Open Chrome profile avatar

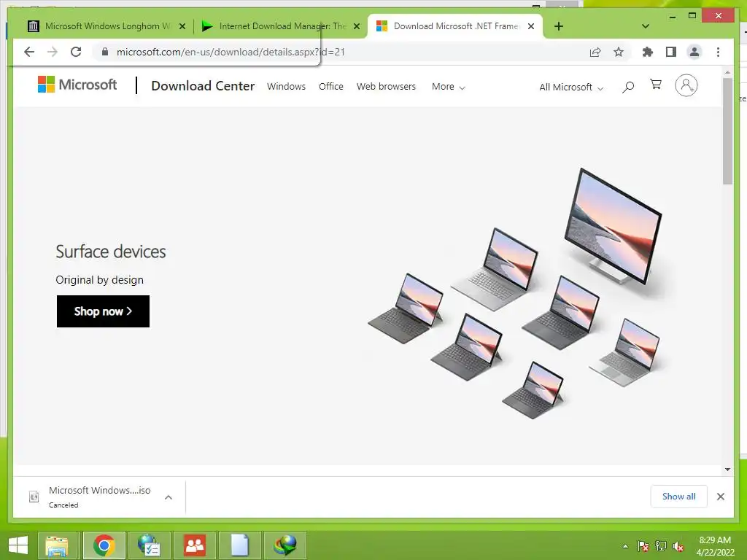pyautogui.click(x=694, y=52)
